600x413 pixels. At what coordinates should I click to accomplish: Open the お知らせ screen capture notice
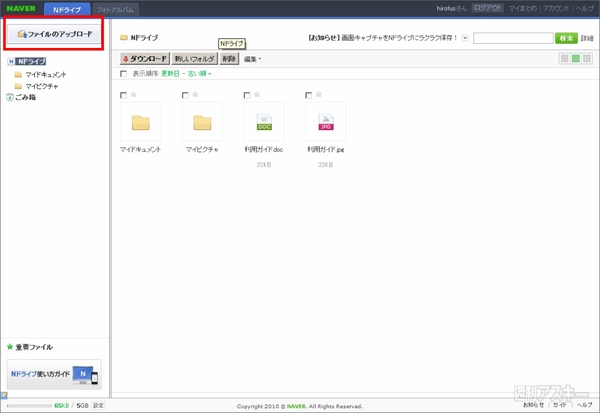pos(383,38)
